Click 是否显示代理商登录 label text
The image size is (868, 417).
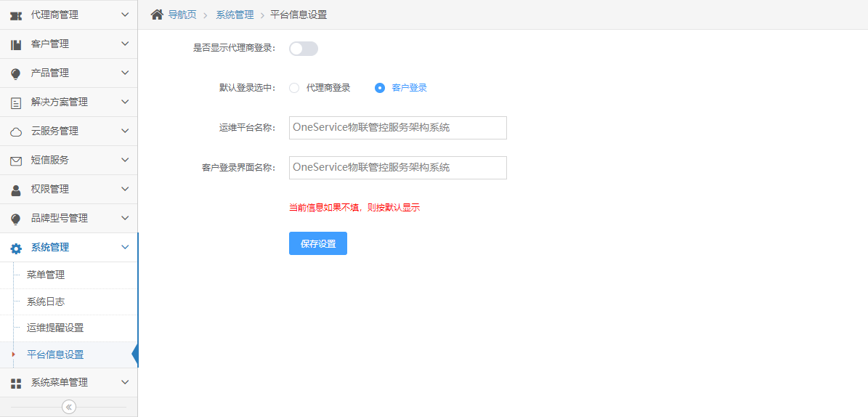click(234, 48)
